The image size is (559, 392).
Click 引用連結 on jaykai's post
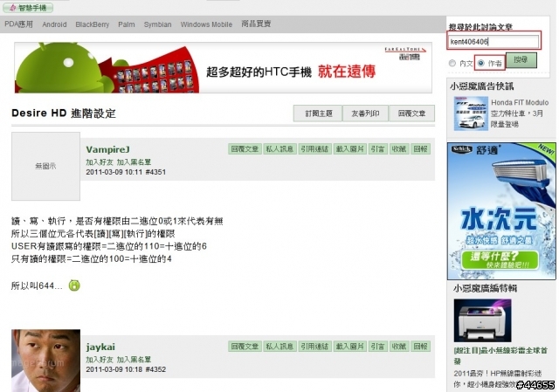[x=314, y=346]
